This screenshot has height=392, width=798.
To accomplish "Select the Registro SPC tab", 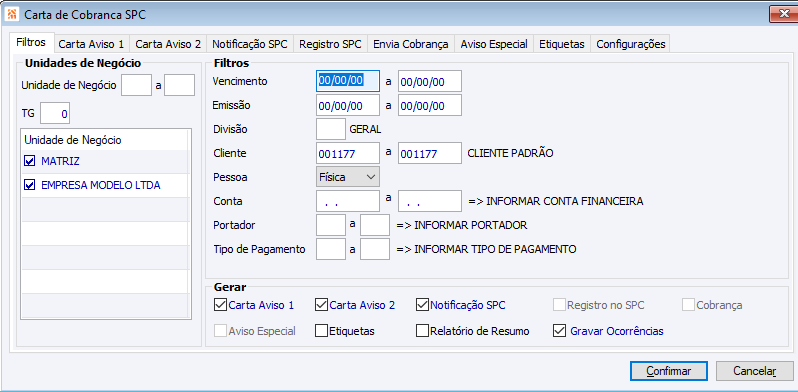I will point(330,44).
